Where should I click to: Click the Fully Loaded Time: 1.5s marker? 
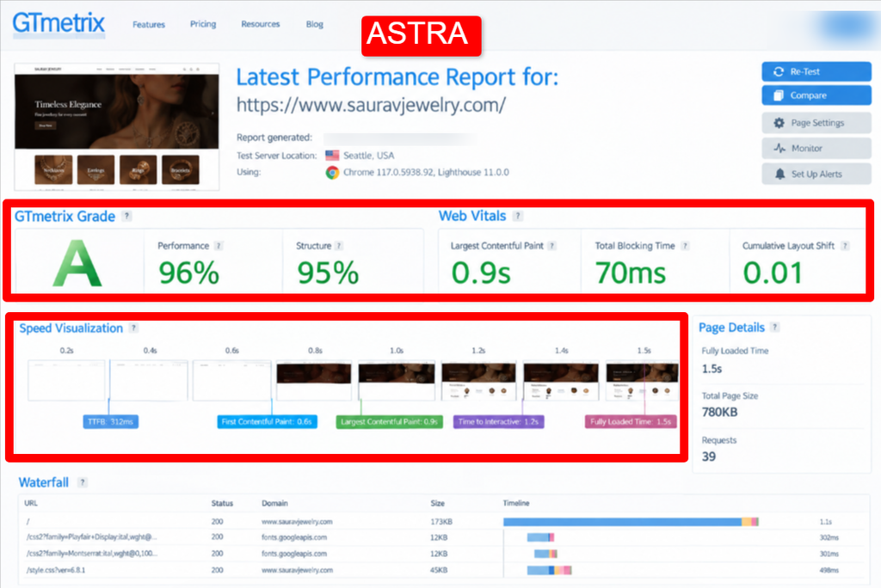(x=631, y=422)
